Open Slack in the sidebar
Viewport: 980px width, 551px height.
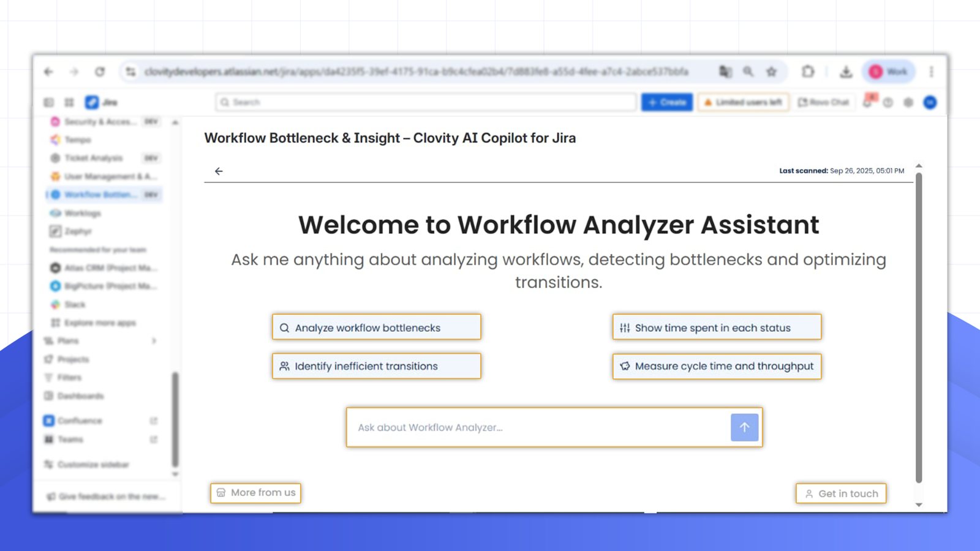pyautogui.click(x=105, y=304)
